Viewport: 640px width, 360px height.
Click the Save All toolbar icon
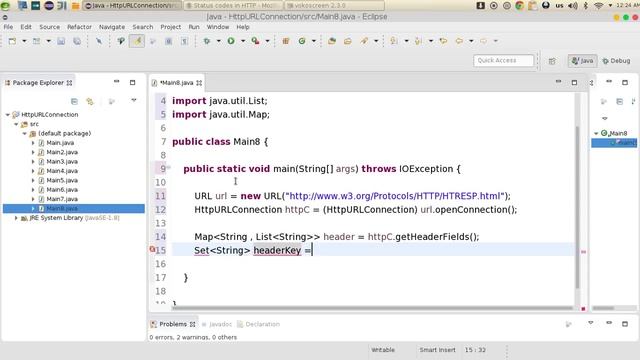tap(77, 41)
